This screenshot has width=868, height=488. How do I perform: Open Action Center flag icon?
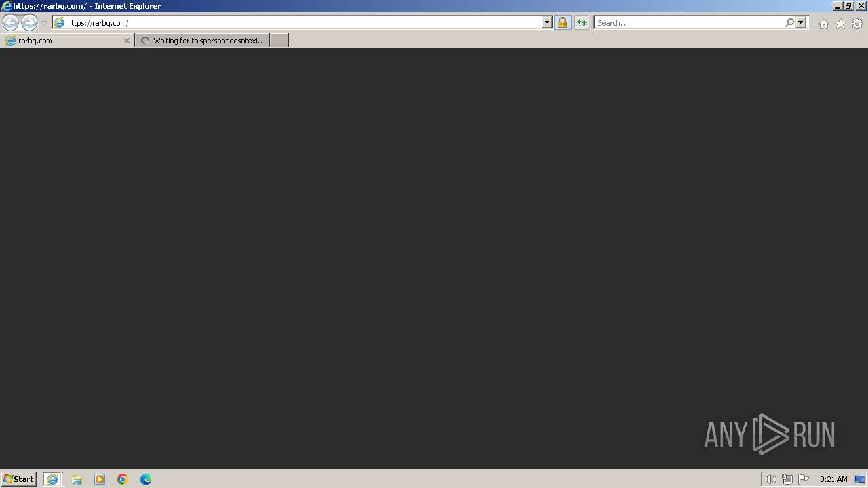[x=804, y=479]
